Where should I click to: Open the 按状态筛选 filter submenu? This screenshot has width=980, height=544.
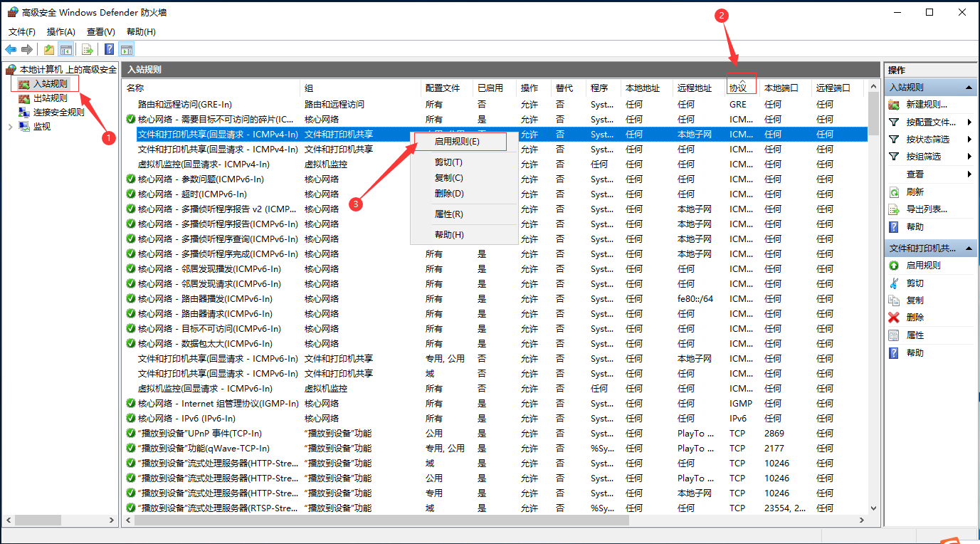point(931,140)
